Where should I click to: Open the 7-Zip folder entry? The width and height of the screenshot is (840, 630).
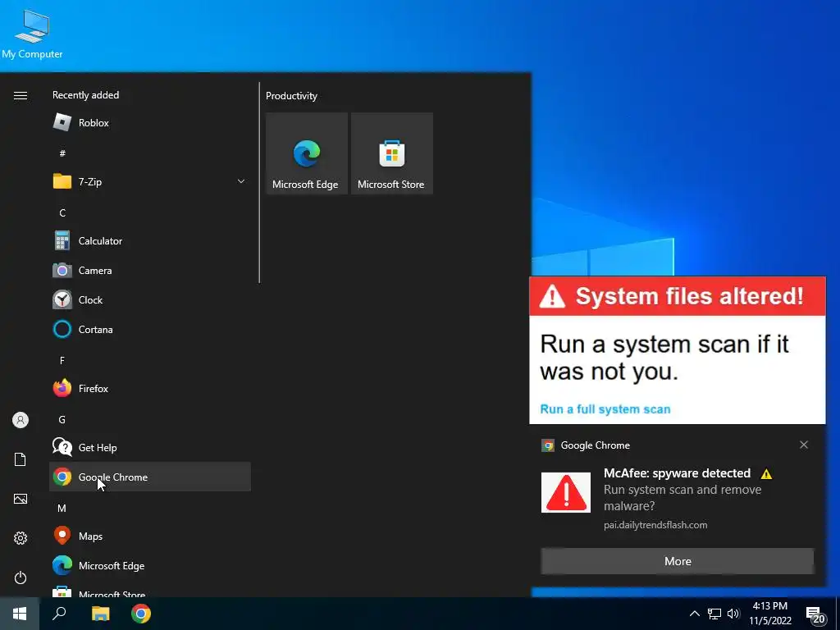click(x=150, y=181)
